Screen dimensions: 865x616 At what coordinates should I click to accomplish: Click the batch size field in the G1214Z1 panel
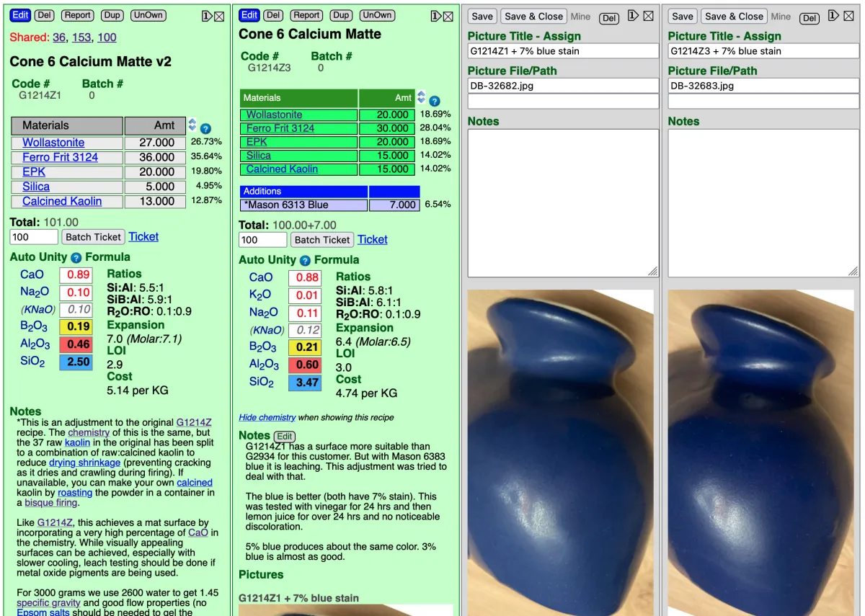tap(34, 237)
